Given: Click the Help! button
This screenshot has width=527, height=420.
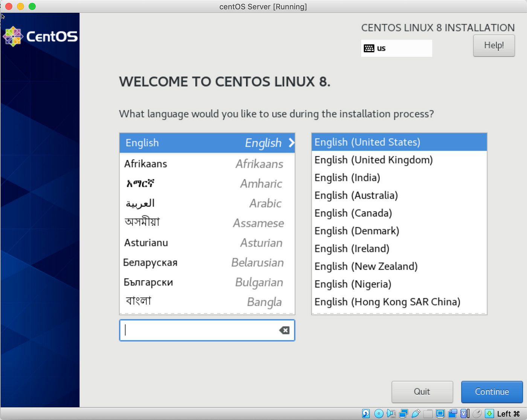Looking at the screenshot, I should tap(494, 45).
